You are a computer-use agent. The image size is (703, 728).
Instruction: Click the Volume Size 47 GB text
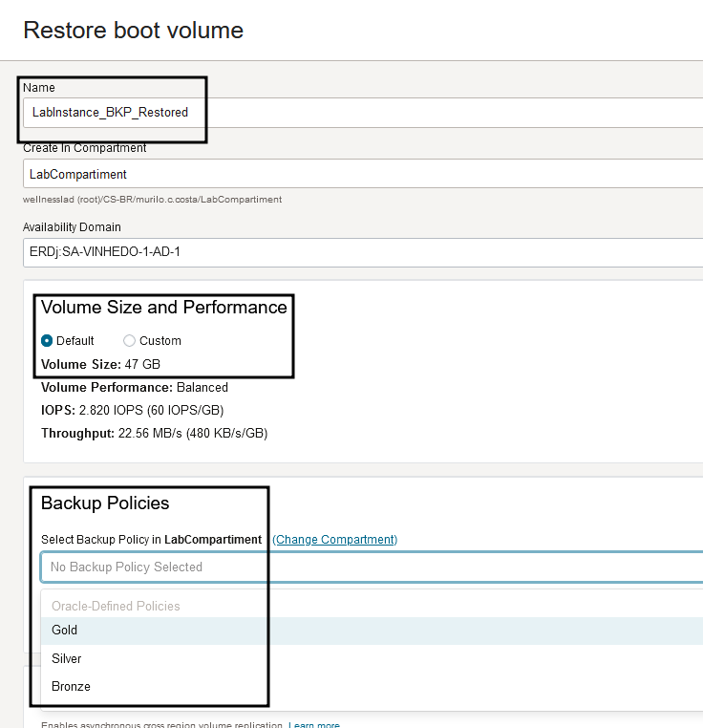[x=100, y=365]
